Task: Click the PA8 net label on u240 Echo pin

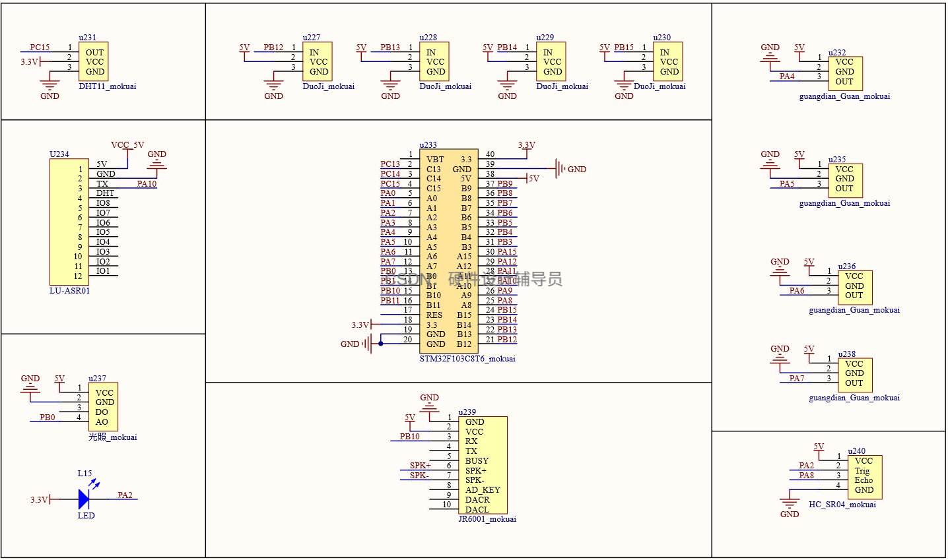Action: pyautogui.click(x=806, y=476)
